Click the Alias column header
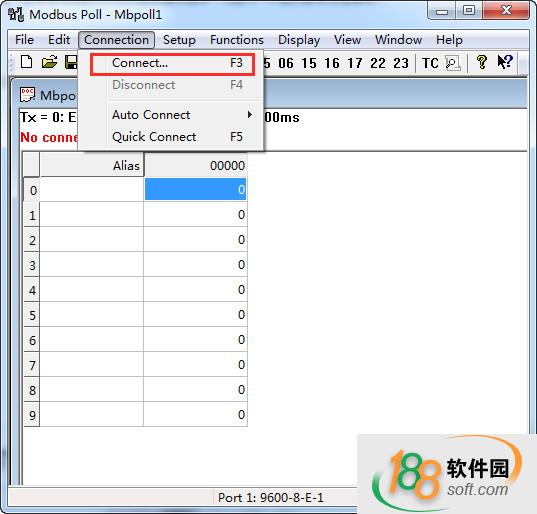The image size is (537, 514). [92, 165]
